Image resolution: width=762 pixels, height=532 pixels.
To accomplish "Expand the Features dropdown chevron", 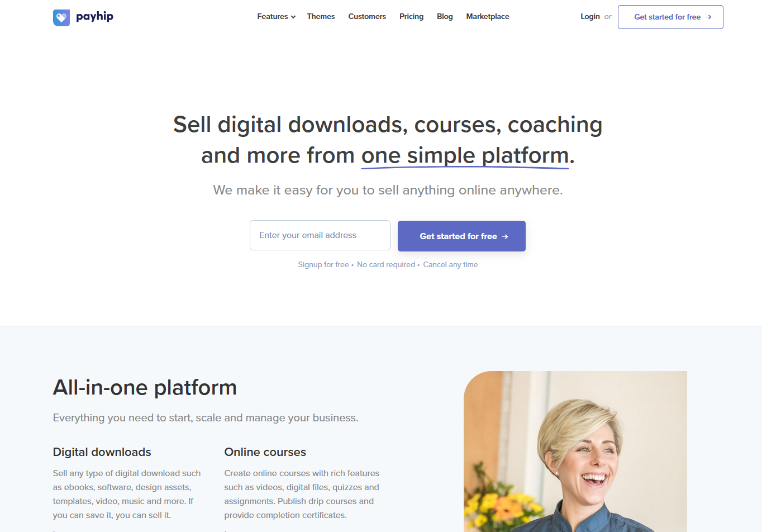I will click(x=293, y=17).
